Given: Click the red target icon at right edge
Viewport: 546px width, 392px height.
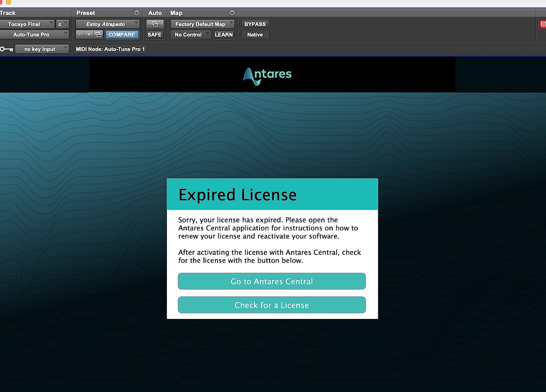Looking at the screenshot, I should point(543,24).
